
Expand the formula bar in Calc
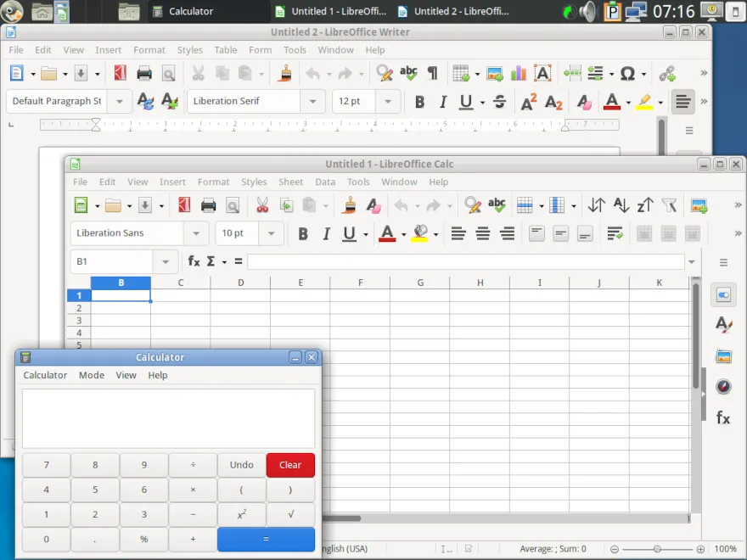point(691,261)
